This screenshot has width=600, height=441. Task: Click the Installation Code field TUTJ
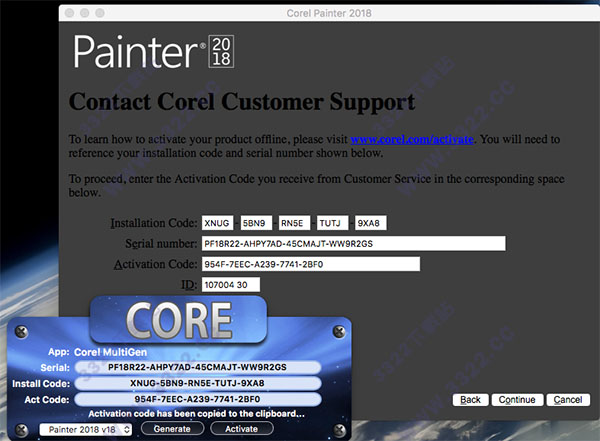333,223
